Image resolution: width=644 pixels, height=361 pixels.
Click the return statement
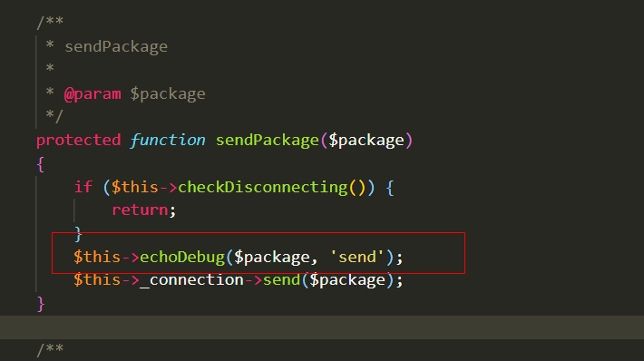tap(140, 210)
